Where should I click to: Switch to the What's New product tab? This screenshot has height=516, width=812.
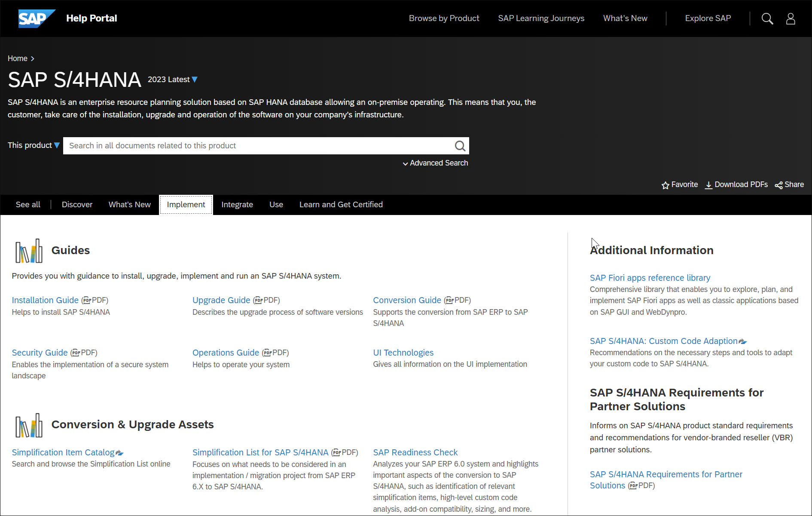point(130,205)
